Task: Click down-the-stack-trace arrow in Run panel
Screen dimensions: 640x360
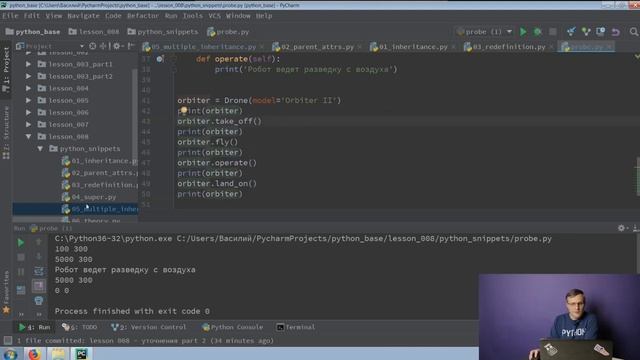Action: click(39, 256)
